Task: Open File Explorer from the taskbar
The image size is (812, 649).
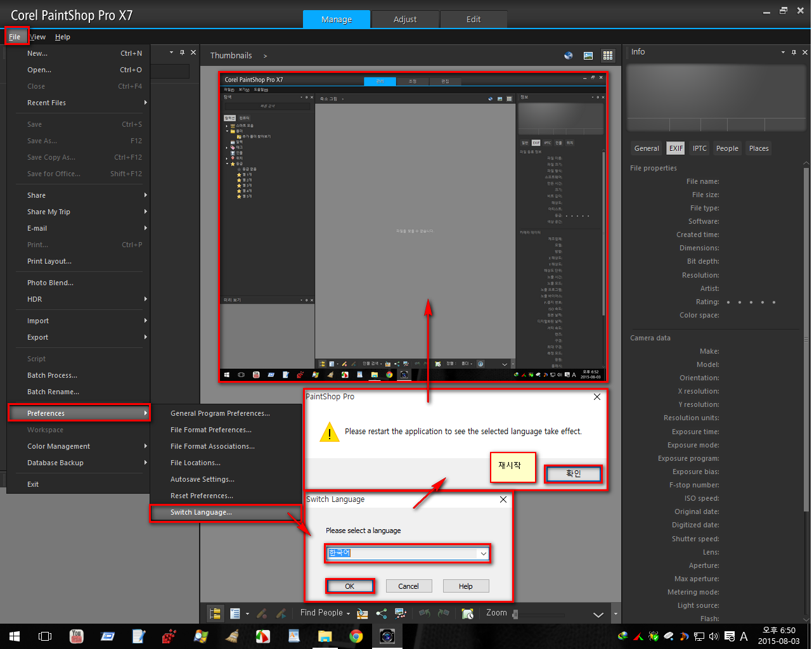Action: (325, 636)
